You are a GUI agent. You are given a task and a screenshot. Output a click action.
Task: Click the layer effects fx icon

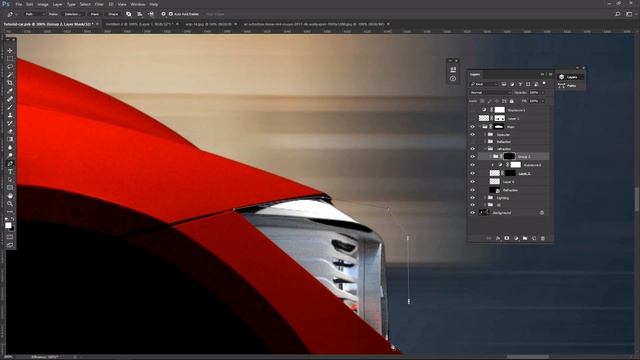(498, 238)
